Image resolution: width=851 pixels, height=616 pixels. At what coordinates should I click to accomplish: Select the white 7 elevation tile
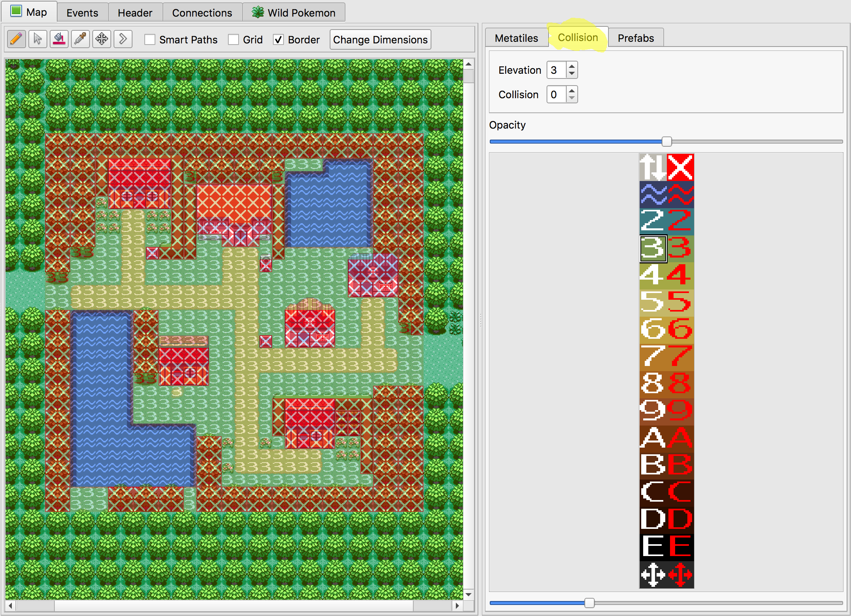tap(653, 358)
